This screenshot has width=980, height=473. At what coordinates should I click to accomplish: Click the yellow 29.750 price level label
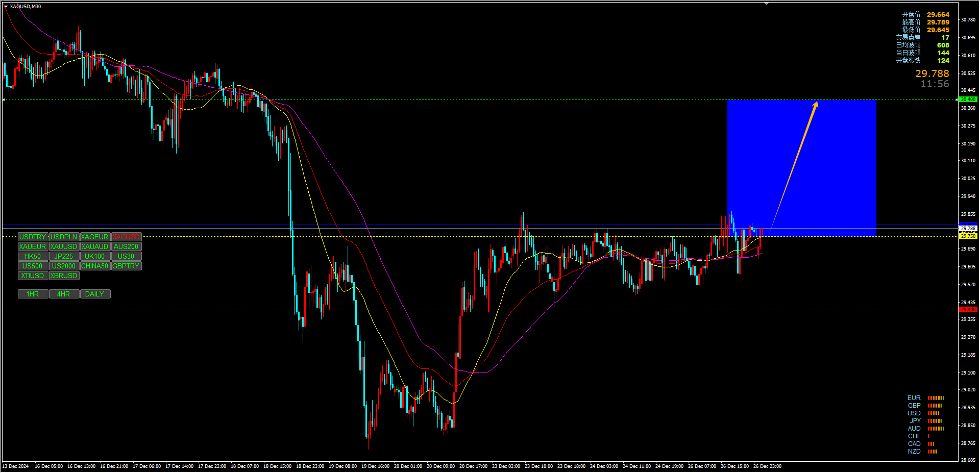coord(968,236)
